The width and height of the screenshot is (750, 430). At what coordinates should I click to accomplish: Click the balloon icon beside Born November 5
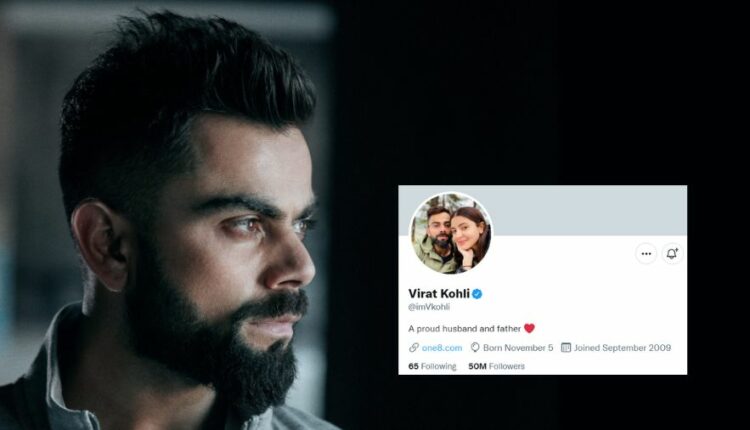(475, 348)
